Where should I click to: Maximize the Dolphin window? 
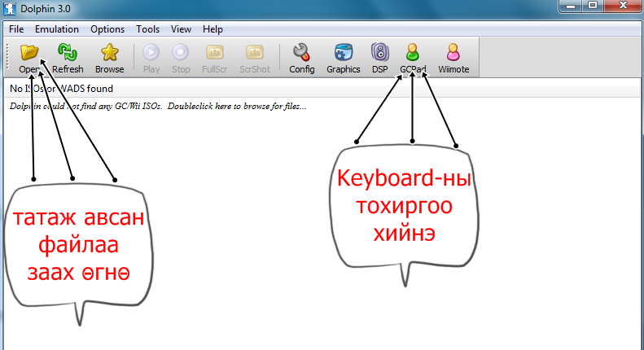click(592, 7)
